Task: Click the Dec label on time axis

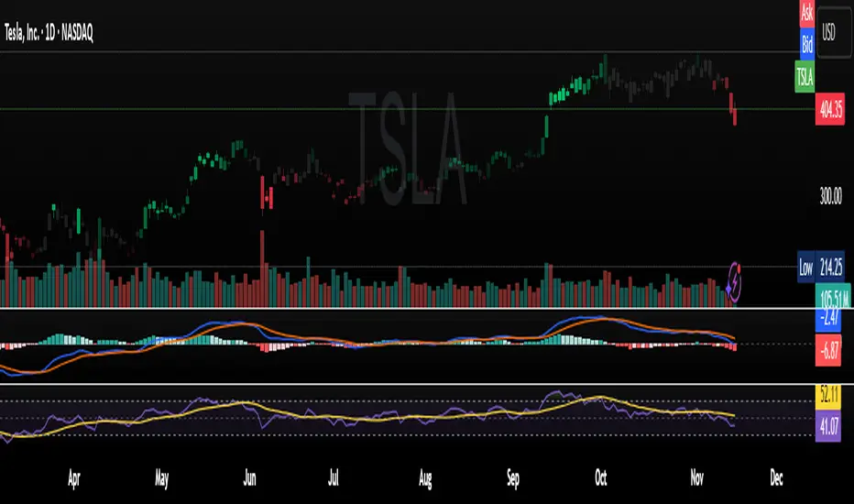Action: click(776, 478)
